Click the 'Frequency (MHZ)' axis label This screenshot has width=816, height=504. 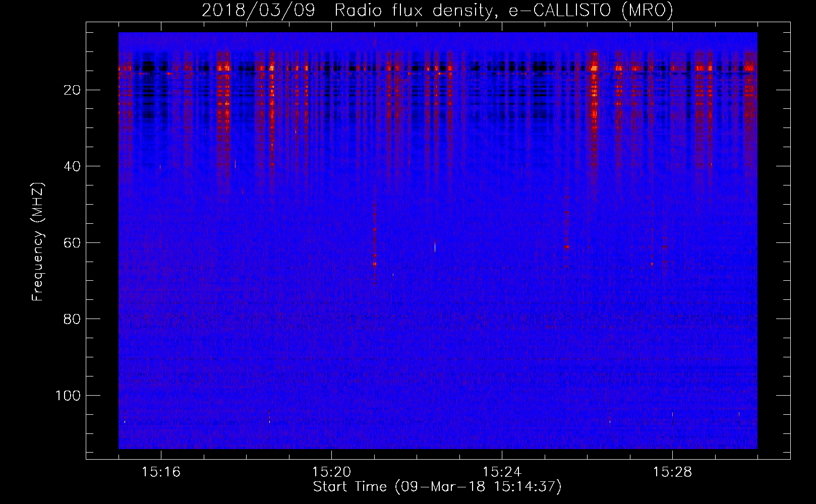[x=38, y=242]
